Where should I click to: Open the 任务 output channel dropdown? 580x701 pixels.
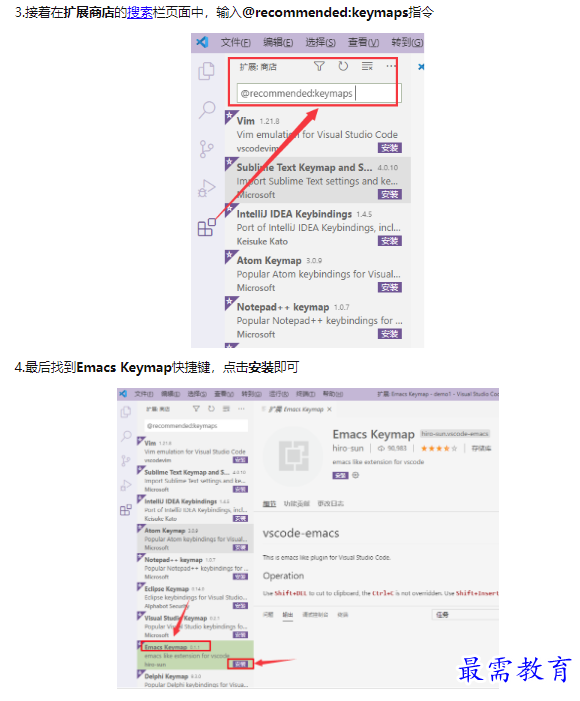[465, 615]
